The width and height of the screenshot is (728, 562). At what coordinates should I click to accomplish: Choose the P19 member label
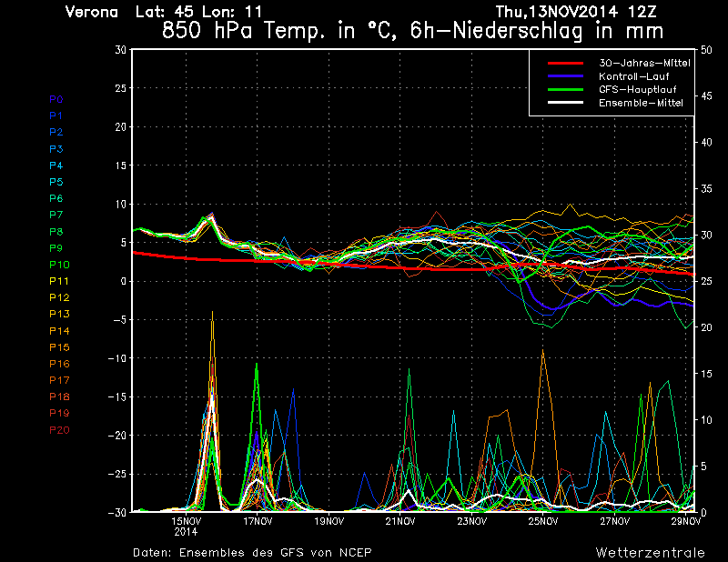click(x=59, y=413)
